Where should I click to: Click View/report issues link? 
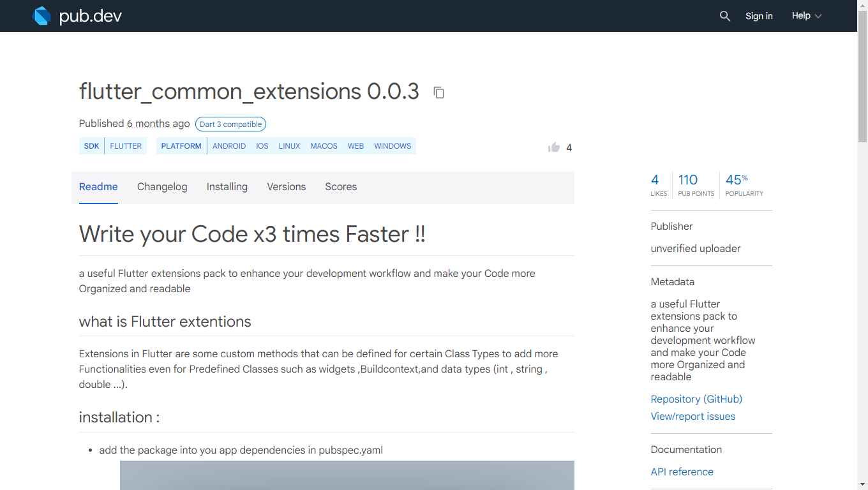692,416
